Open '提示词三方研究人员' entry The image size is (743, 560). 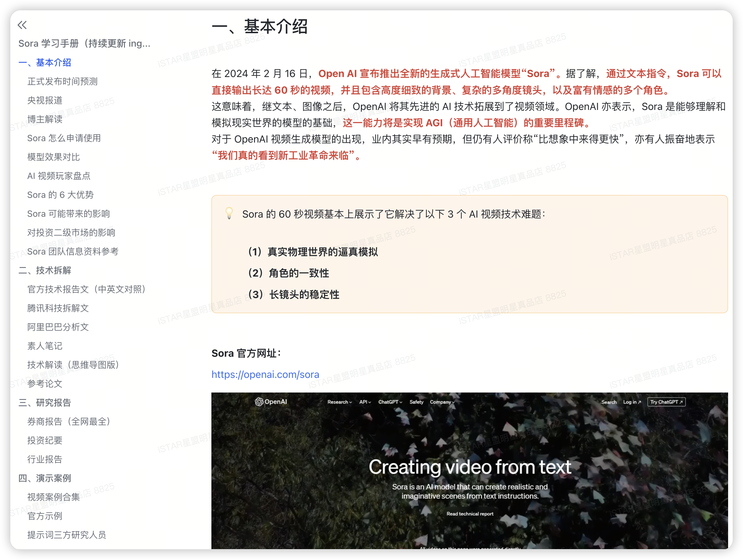point(66,535)
